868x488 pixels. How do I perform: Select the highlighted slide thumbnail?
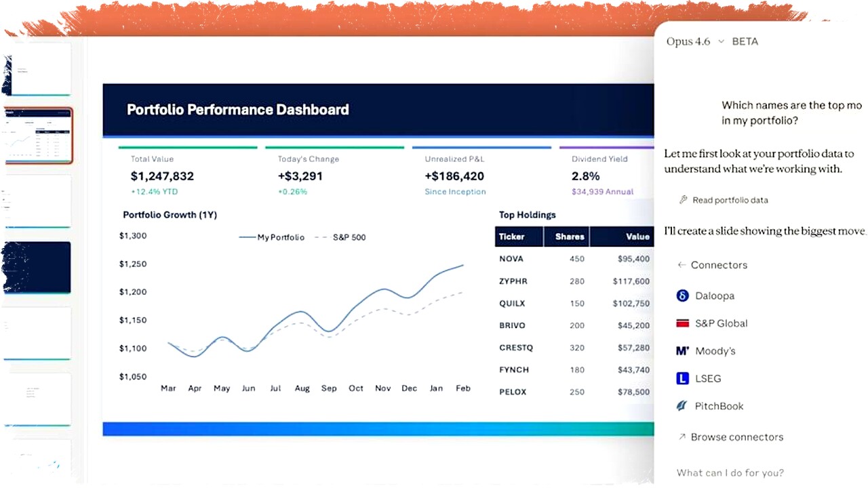coord(37,135)
